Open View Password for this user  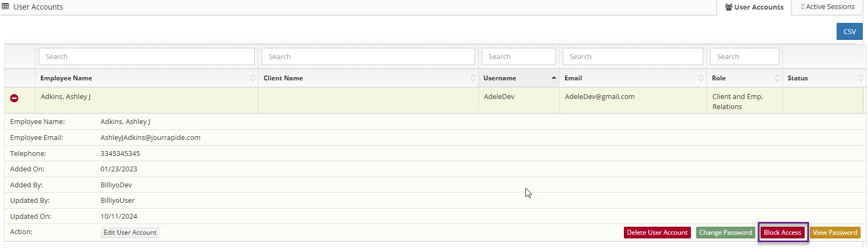pos(834,233)
